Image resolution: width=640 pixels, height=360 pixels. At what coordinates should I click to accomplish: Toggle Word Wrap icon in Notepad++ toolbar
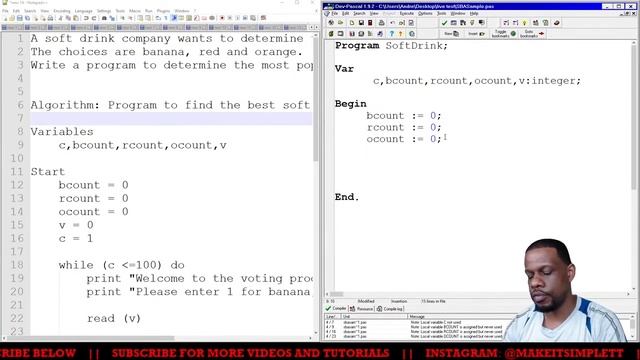pos(158,18)
